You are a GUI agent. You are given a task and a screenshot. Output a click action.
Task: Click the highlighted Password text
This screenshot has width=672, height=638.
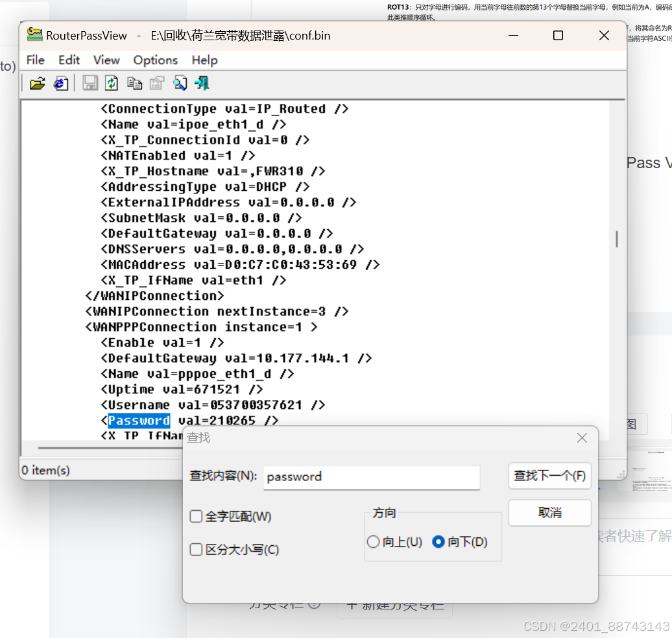click(139, 421)
